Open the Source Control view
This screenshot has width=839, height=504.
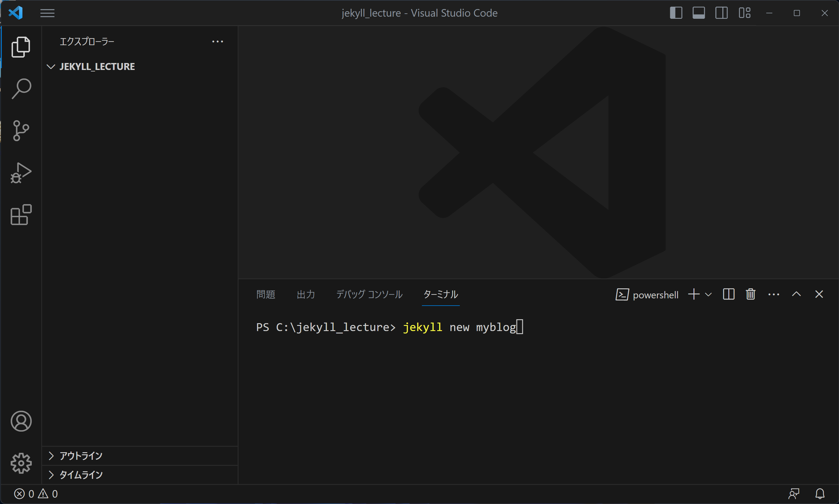click(x=21, y=131)
